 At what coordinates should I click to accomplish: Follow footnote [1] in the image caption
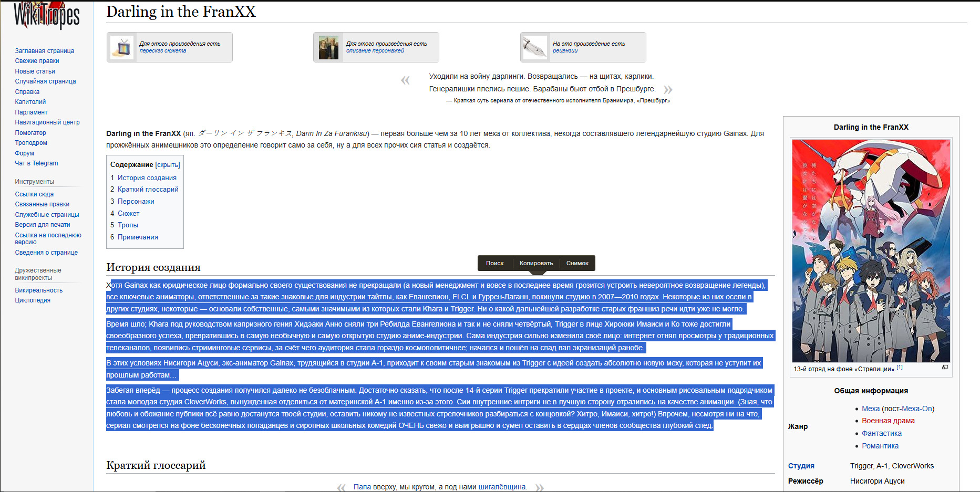[899, 368]
